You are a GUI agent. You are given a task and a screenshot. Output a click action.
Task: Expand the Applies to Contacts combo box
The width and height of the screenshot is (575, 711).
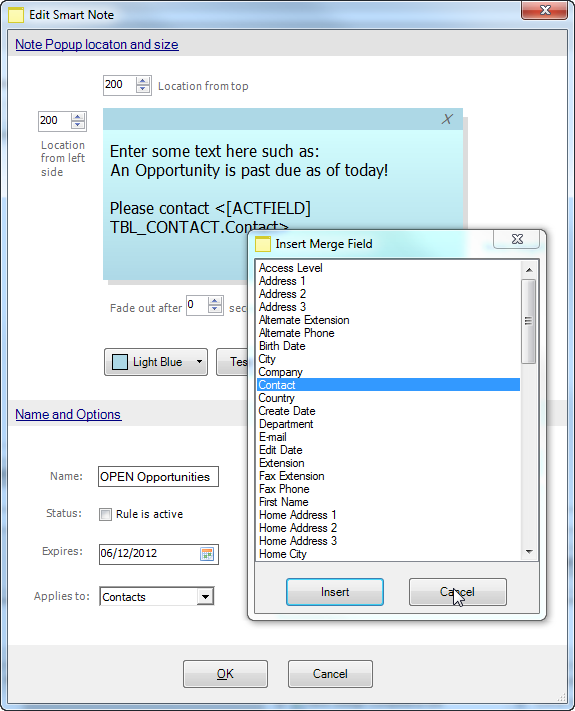coord(205,597)
